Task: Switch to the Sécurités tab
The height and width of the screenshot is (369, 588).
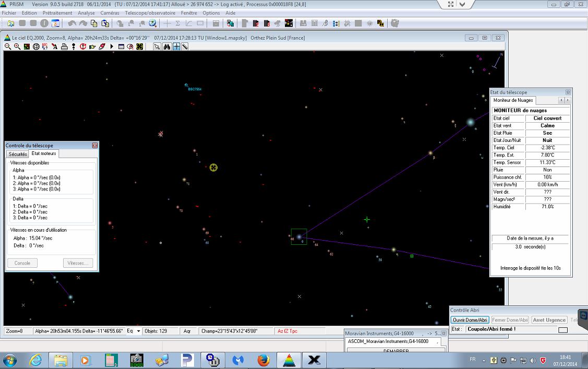Action: click(x=18, y=154)
